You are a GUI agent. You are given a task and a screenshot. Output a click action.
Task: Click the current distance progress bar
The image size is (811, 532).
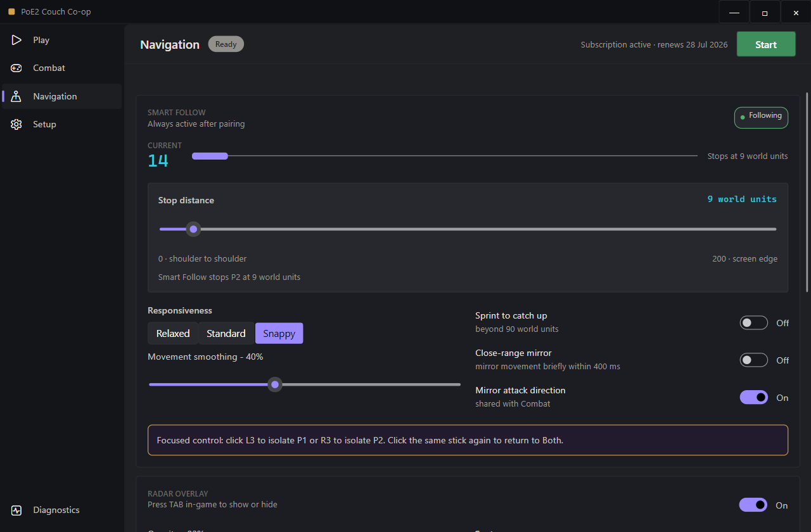coord(445,156)
